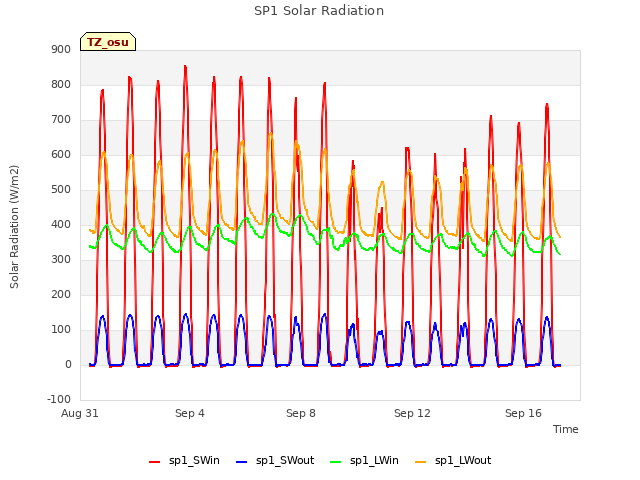Click the red sp1_SWin legend swatch
The width and height of the screenshot is (640, 480).
click(154, 462)
